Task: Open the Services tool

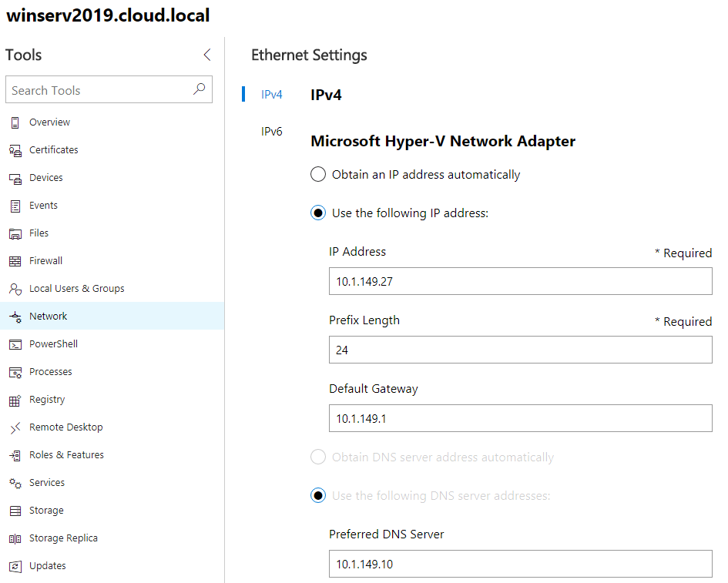Action: point(47,483)
